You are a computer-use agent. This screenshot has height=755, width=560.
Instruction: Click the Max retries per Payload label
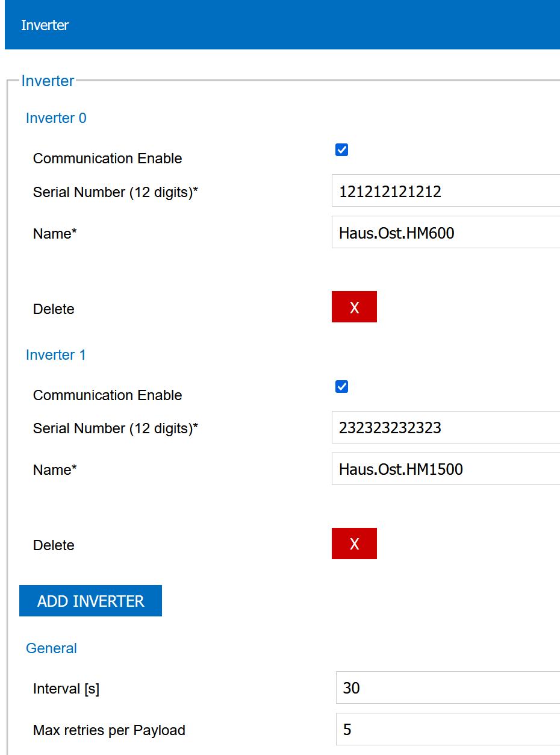109,730
